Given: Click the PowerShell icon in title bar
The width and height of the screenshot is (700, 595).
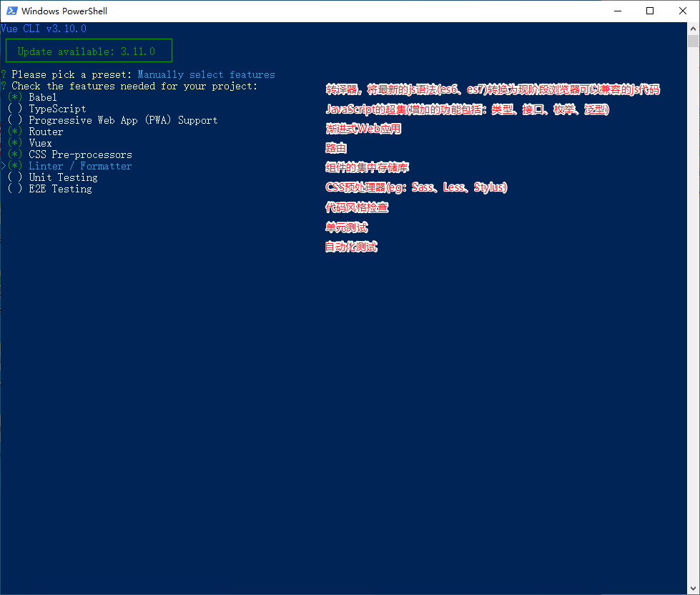Looking at the screenshot, I should coord(12,11).
